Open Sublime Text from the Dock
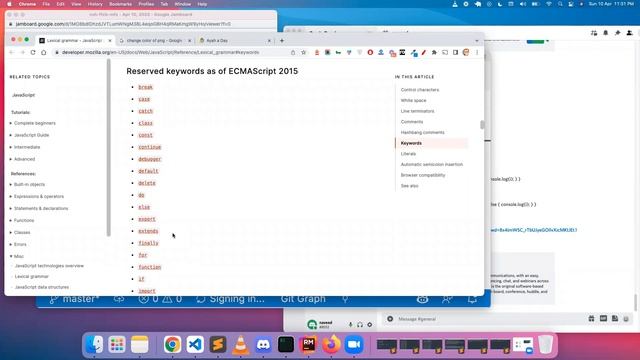The height and width of the screenshot is (360, 640). [x=218, y=344]
